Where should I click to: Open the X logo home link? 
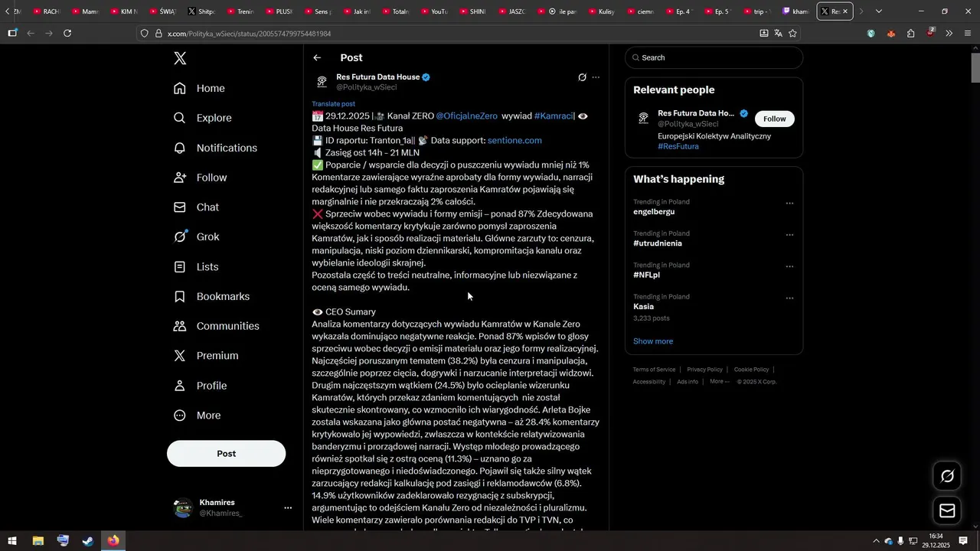180,58
